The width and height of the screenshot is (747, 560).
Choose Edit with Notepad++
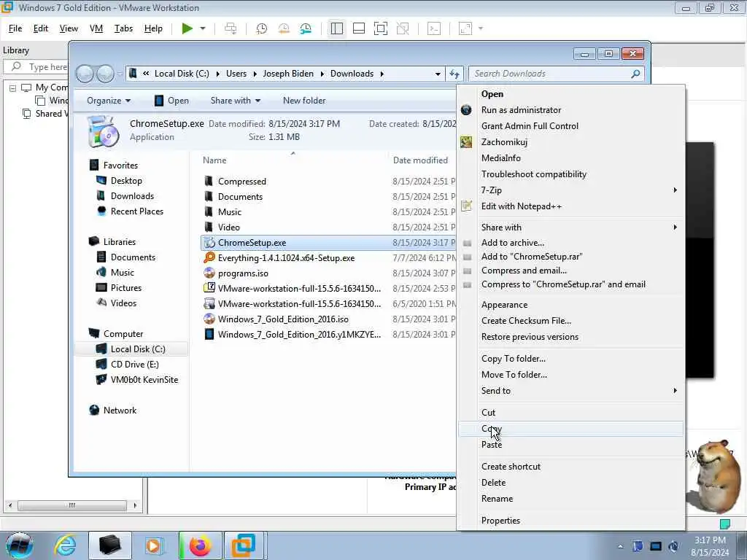point(521,206)
